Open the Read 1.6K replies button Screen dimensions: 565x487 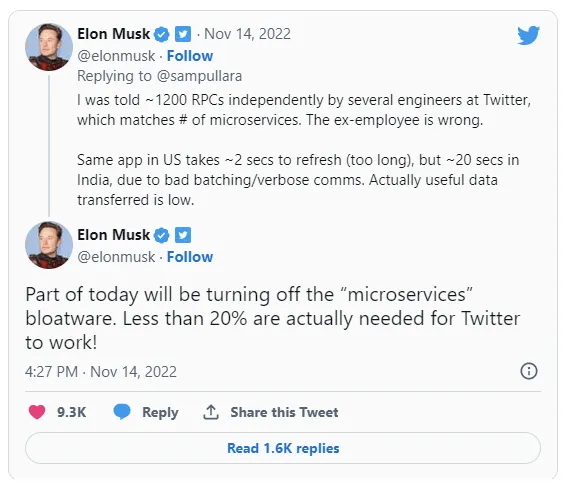coord(283,448)
